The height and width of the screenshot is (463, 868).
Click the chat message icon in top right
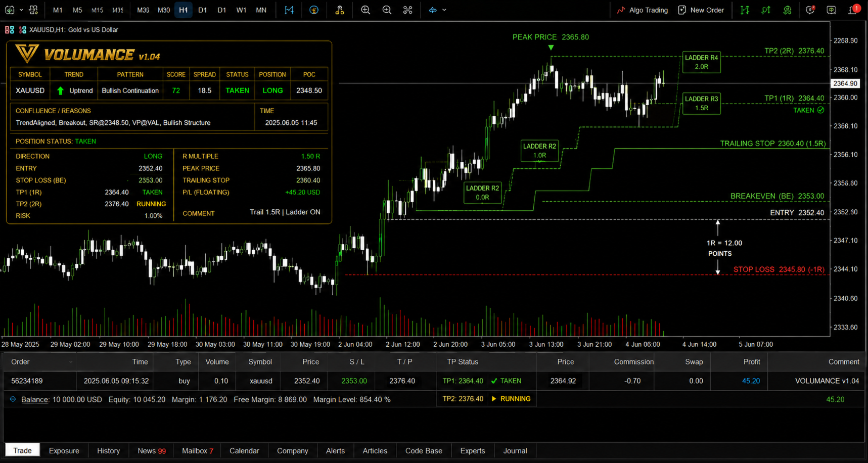coord(831,10)
